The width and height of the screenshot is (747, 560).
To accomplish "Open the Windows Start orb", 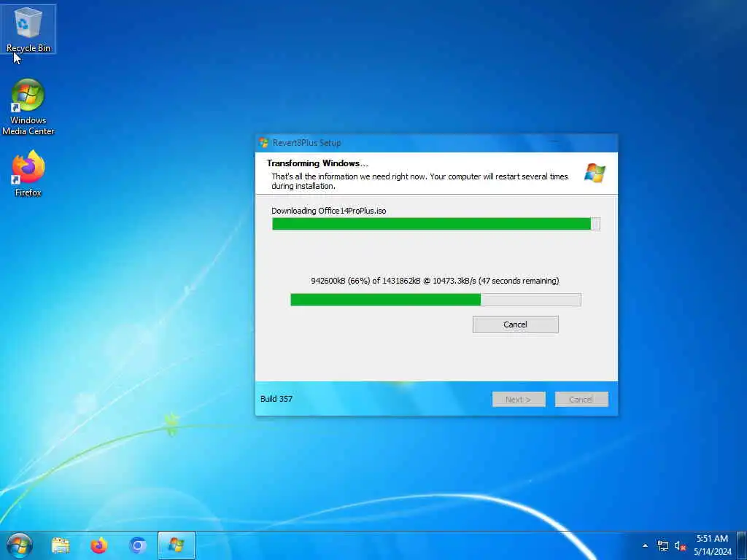I will point(20,545).
